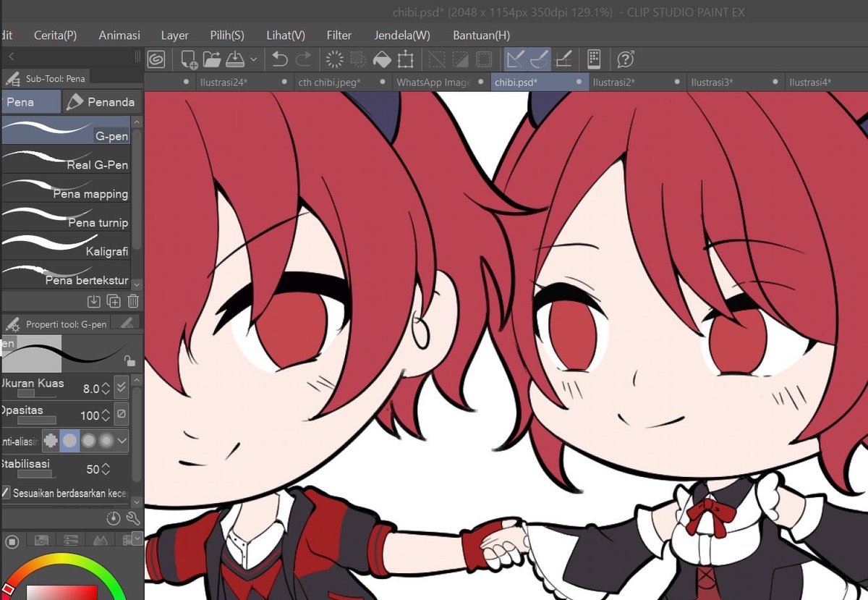Click the Undo arrow icon
The image size is (868, 600).
click(x=280, y=59)
